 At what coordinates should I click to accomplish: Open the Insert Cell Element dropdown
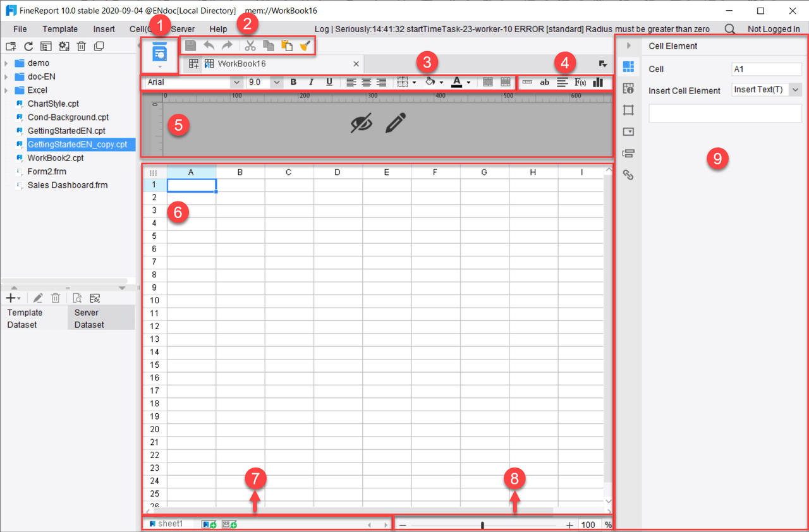795,90
